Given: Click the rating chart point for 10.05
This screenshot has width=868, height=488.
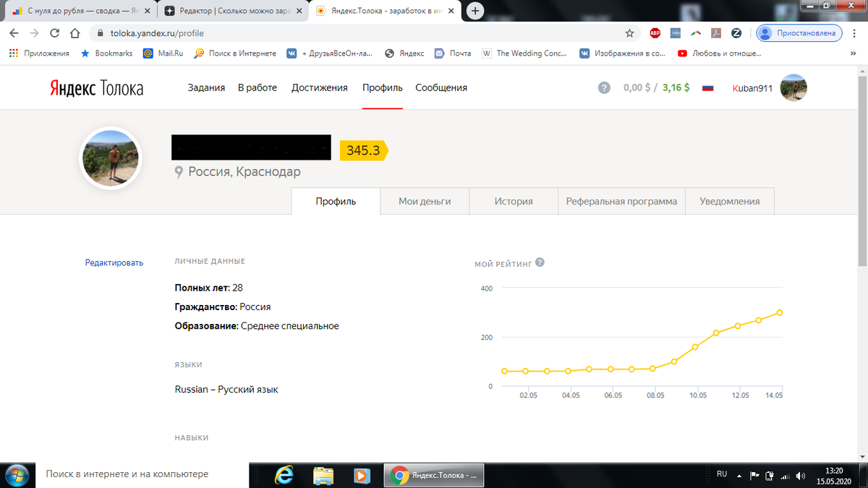Looking at the screenshot, I should [x=695, y=347].
